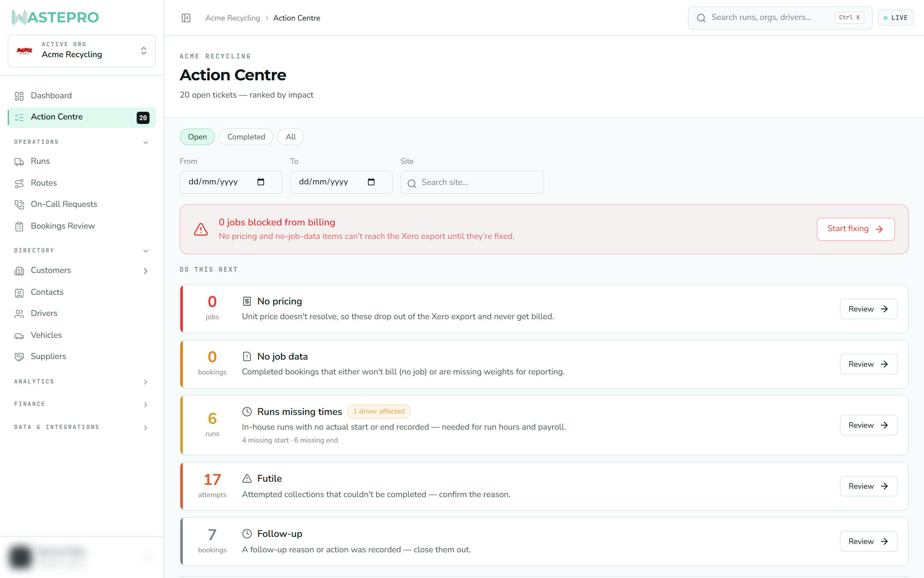Open the From date calendar picker icon
Screen dimensions: 924x578
[x=261, y=182]
